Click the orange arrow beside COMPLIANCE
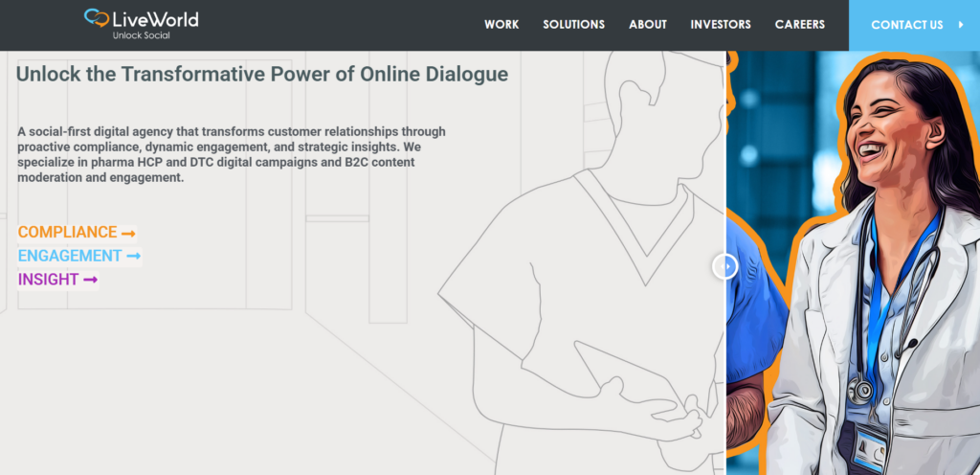The image size is (980, 475). point(128,233)
